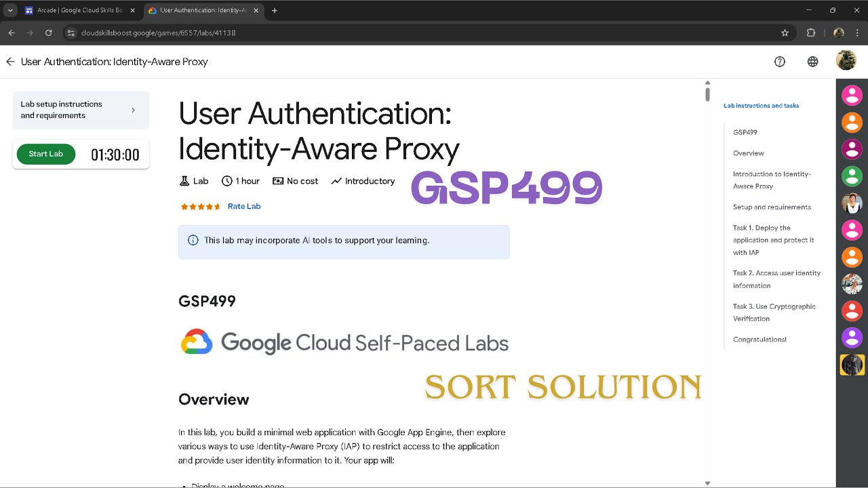Click the browser forward navigation arrow

tap(30, 33)
